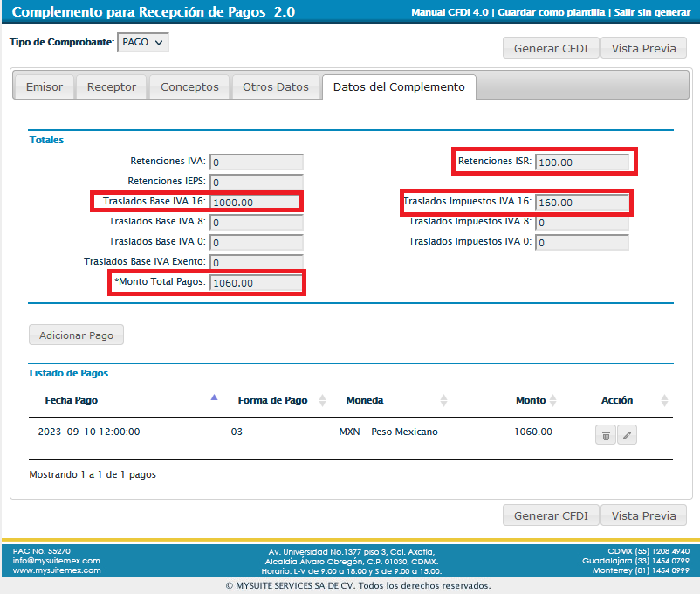This screenshot has height=594, width=700.
Task: Sort by Moneda column arrows
Action: point(443,400)
